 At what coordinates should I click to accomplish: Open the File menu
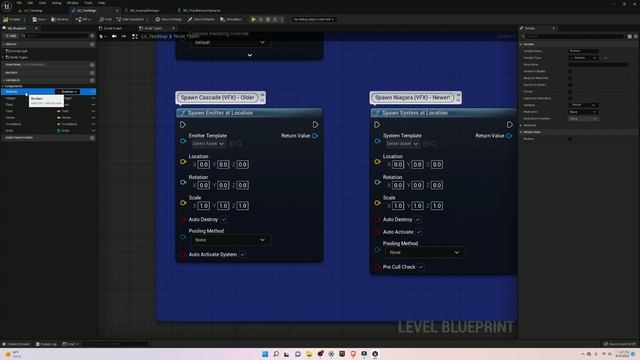(19, 3)
